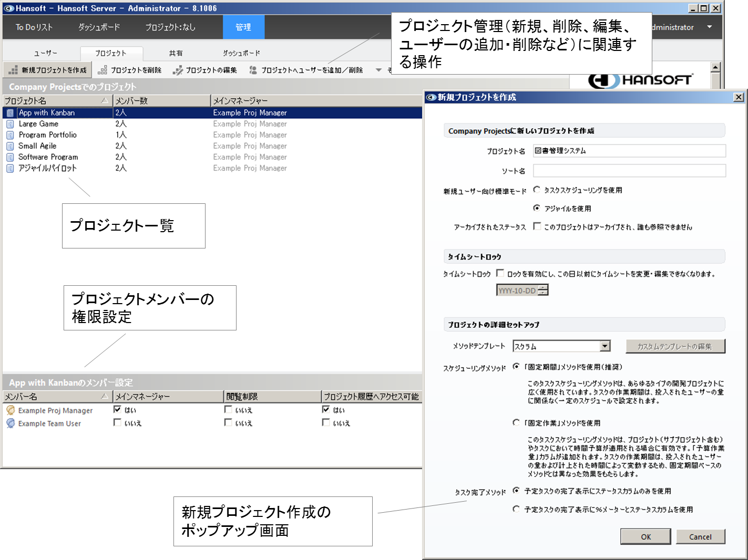Click the アジャイルパイロット project icon

[10, 168]
